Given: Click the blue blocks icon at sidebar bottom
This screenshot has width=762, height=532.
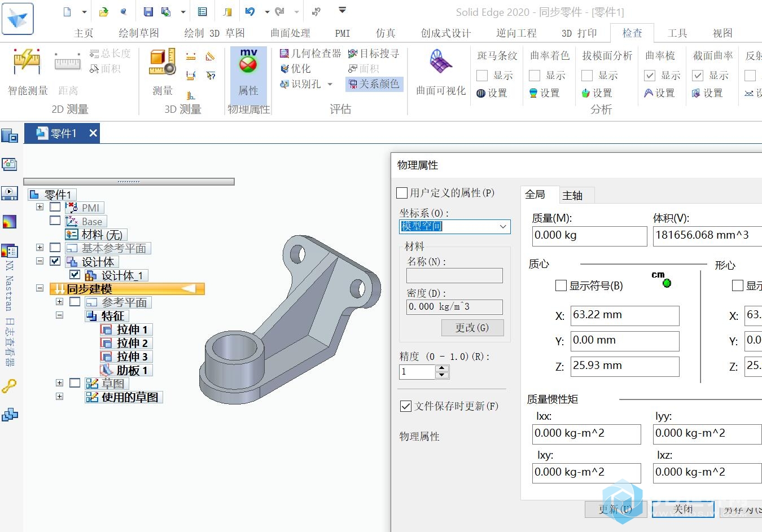Looking at the screenshot, I should tap(10, 415).
